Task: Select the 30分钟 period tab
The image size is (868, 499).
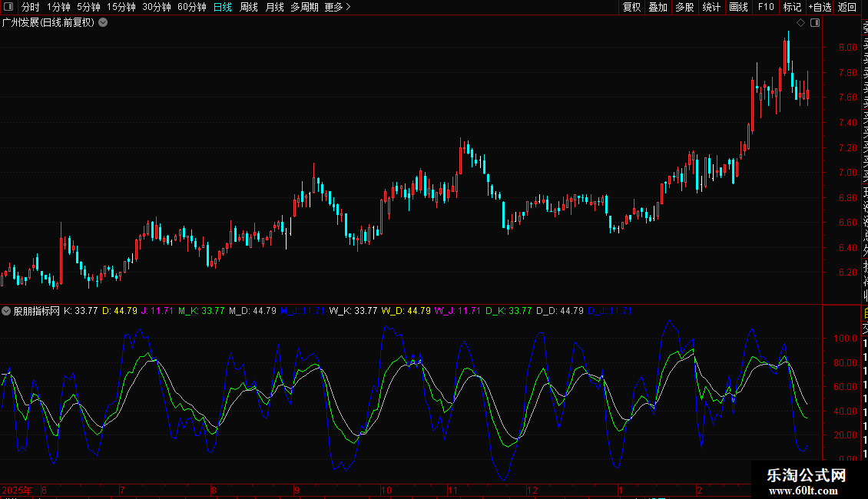Action: (157, 7)
